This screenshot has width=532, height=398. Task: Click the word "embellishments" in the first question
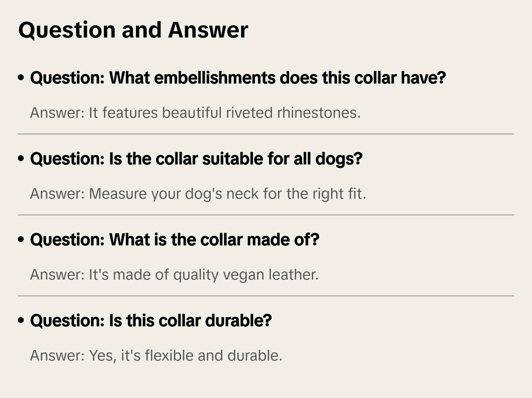pyautogui.click(x=214, y=78)
